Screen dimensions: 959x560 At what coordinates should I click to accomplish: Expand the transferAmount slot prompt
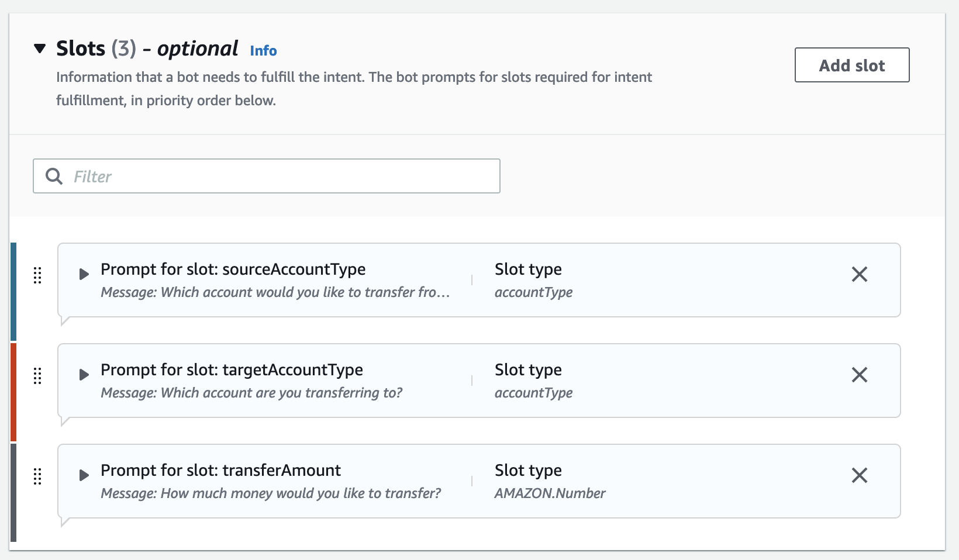pos(84,475)
